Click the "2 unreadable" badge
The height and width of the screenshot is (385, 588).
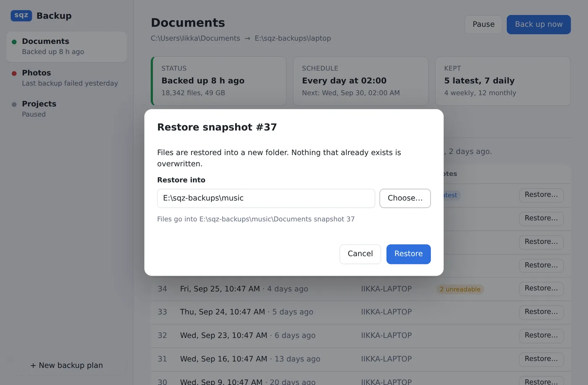pyautogui.click(x=460, y=289)
